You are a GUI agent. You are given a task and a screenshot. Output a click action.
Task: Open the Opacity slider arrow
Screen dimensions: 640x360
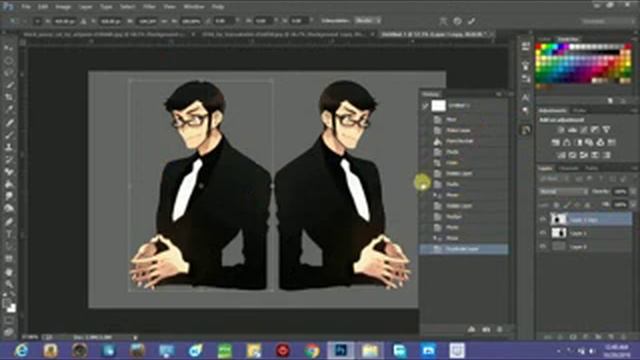coord(633,191)
